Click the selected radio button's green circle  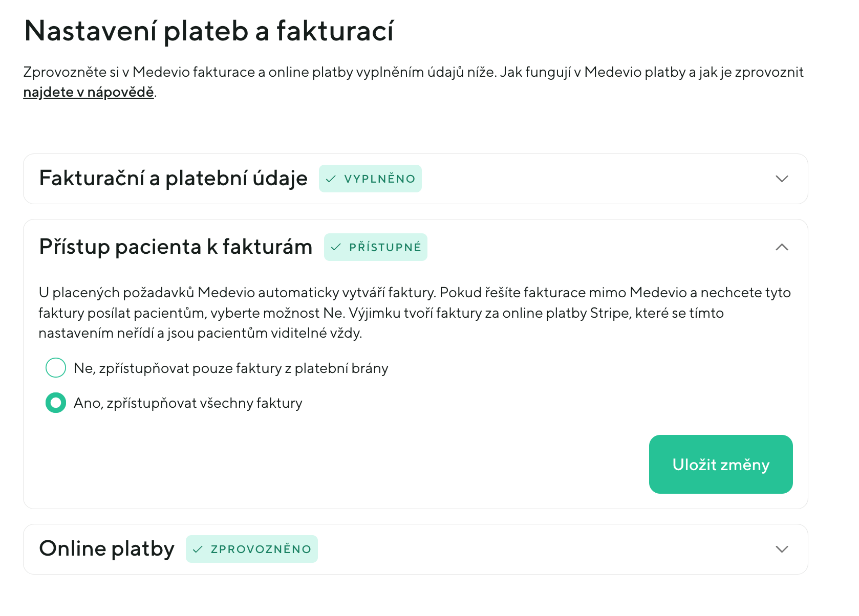pyautogui.click(x=55, y=403)
